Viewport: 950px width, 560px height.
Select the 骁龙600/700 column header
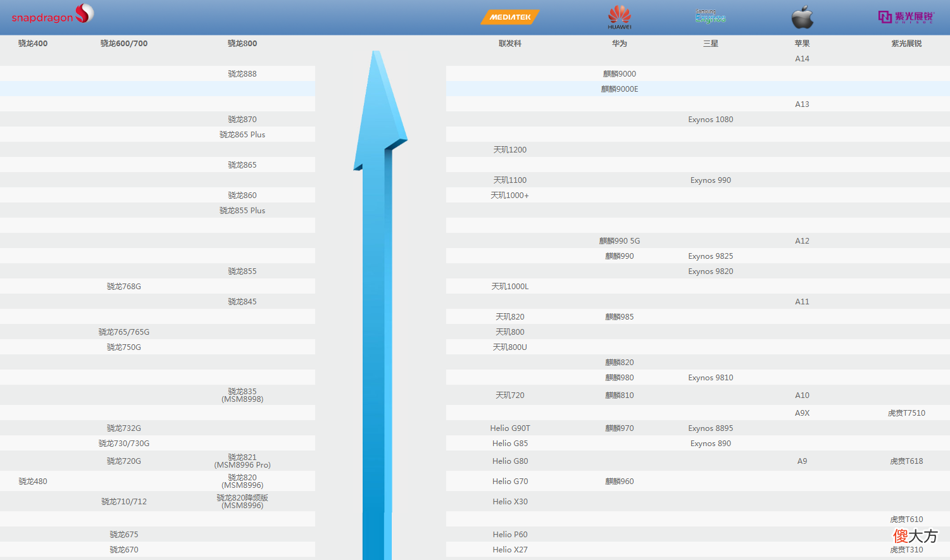pos(124,44)
